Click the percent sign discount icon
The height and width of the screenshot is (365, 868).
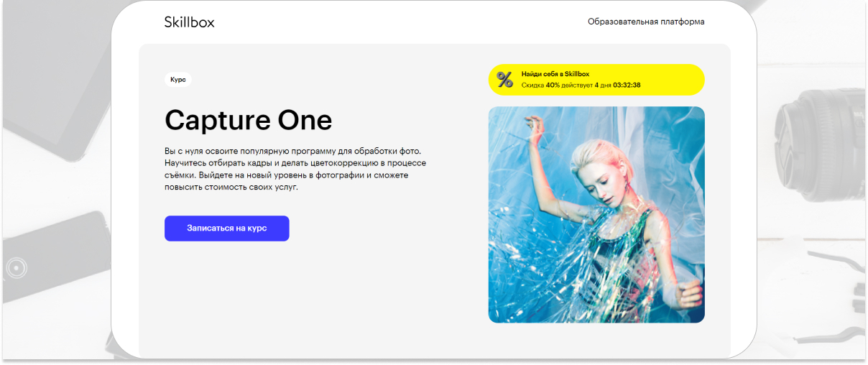pos(505,80)
